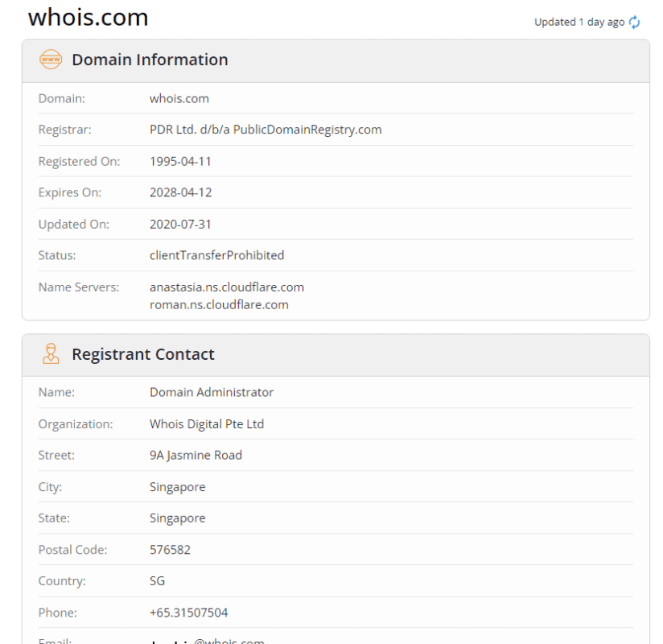This screenshot has width=663, height=644.
Task: Click the Registrant Contact person icon
Action: (x=51, y=354)
